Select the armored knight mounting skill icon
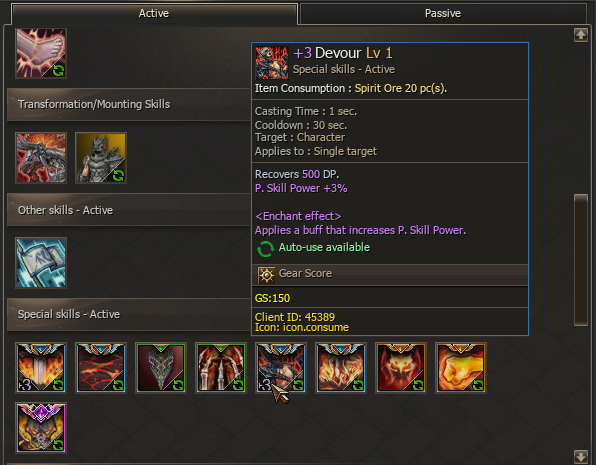Screen dimensions: 596x465 101,158
